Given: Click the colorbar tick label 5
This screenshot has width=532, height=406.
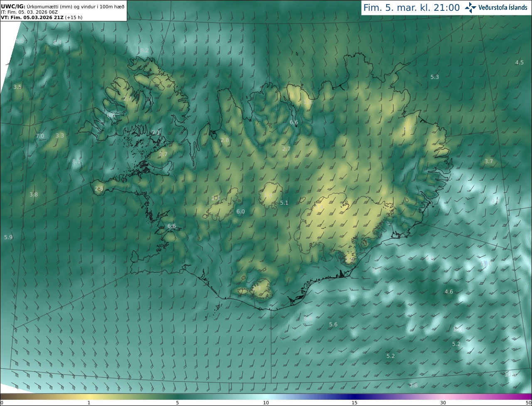Looking at the screenshot, I should [x=177, y=403].
